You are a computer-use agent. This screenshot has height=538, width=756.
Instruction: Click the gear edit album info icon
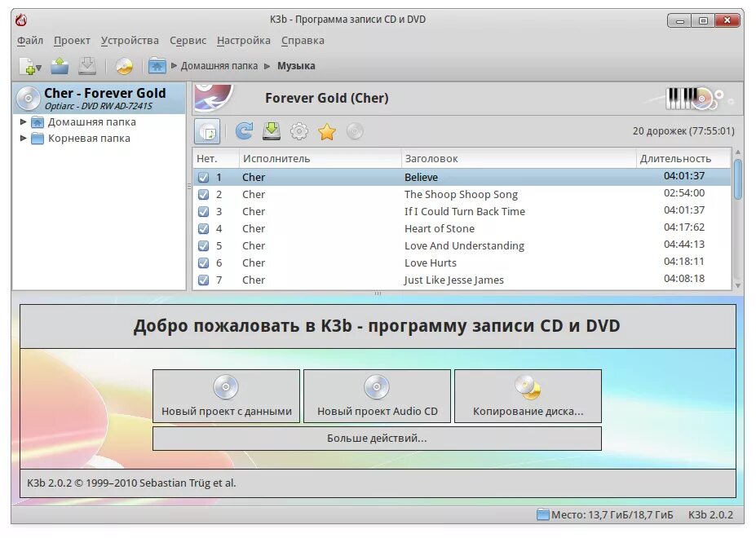coord(299,131)
